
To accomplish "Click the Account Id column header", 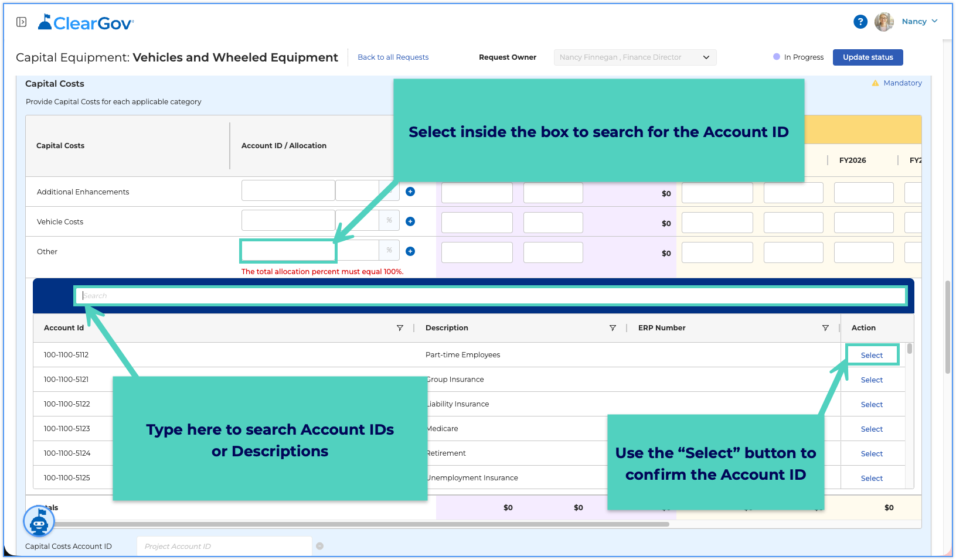I will point(64,328).
